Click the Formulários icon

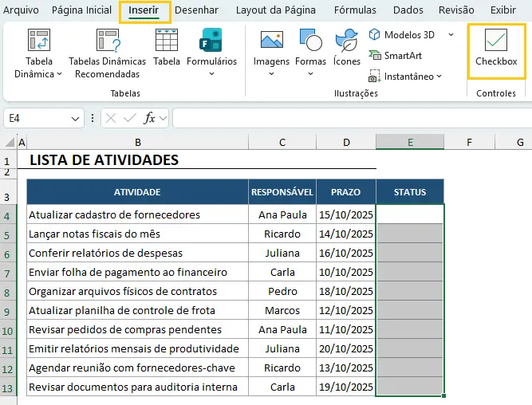tap(211, 41)
